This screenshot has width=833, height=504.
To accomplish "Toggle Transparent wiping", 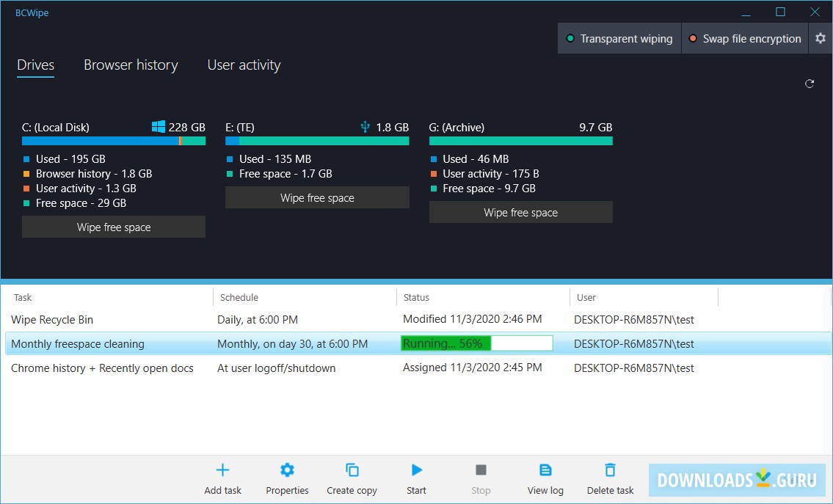I will tap(619, 38).
